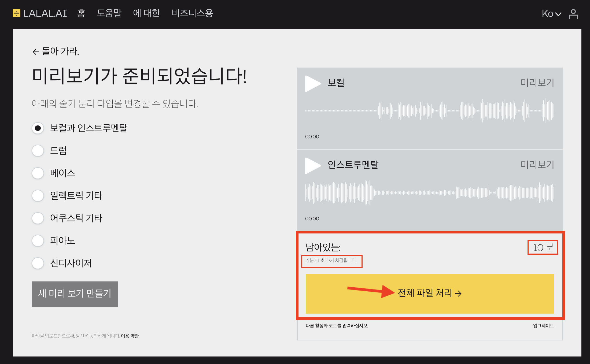
Task: Select the 일렉트릭 기타 radio button
Action: coord(38,196)
